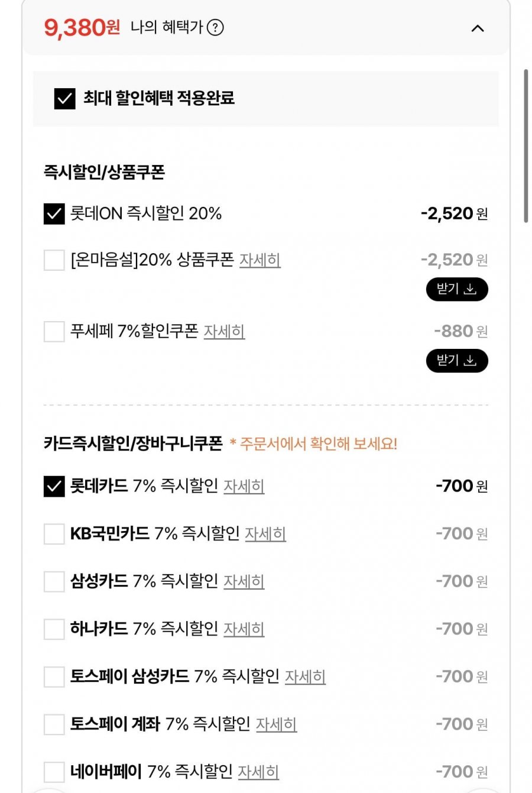Show 자세히 details for KB국민카드 discount
The image size is (532, 793).
coord(265,534)
